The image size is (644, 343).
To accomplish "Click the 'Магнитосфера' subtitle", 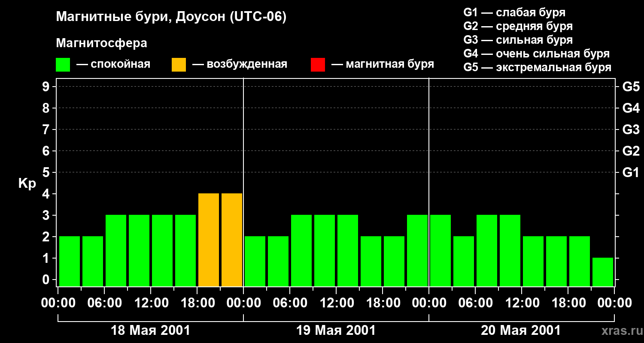I will pos(101,43).
